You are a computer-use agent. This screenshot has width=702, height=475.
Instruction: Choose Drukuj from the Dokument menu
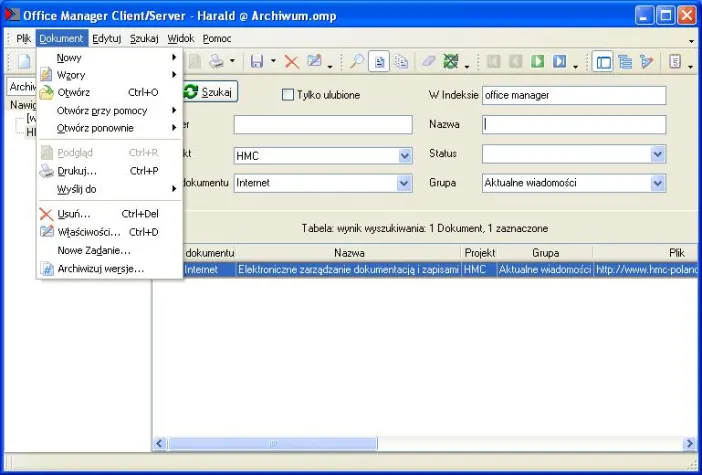(x=77, y=171)
